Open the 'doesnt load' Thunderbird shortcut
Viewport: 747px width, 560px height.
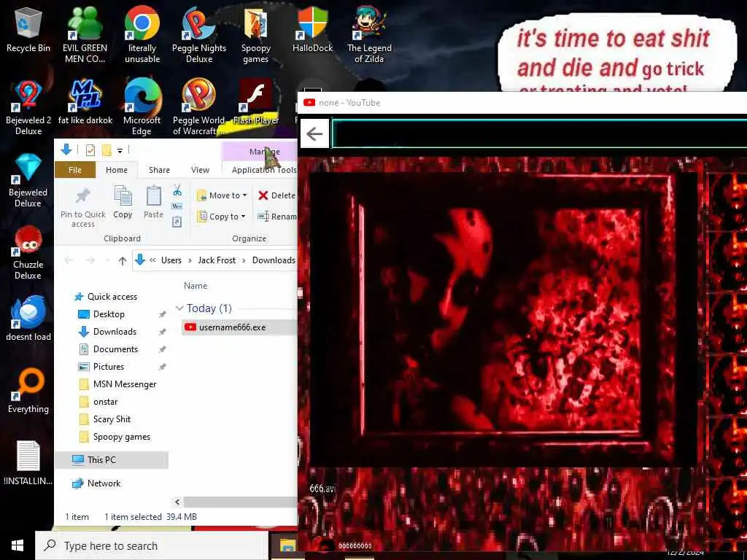(x=28, y=319)
